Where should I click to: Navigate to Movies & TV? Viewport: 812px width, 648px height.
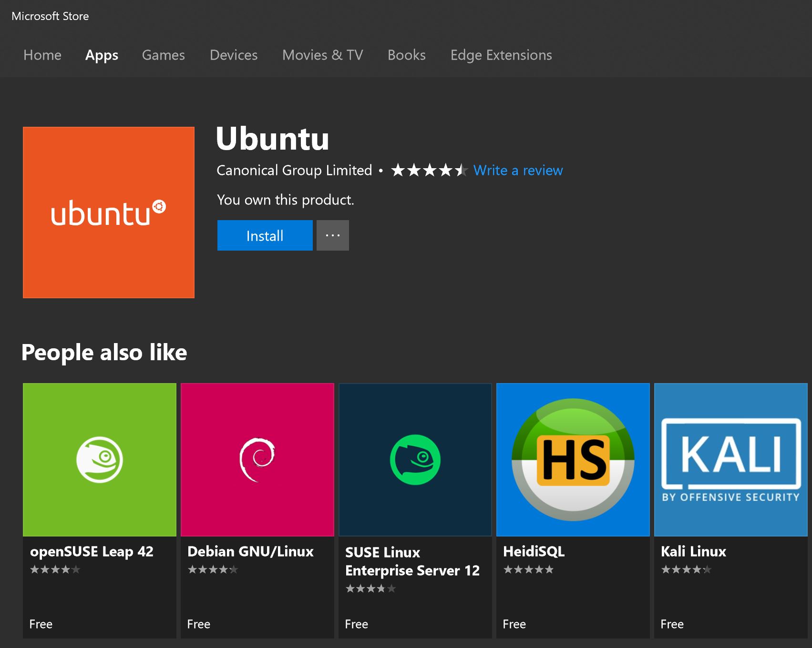click(x=323, y=55)
